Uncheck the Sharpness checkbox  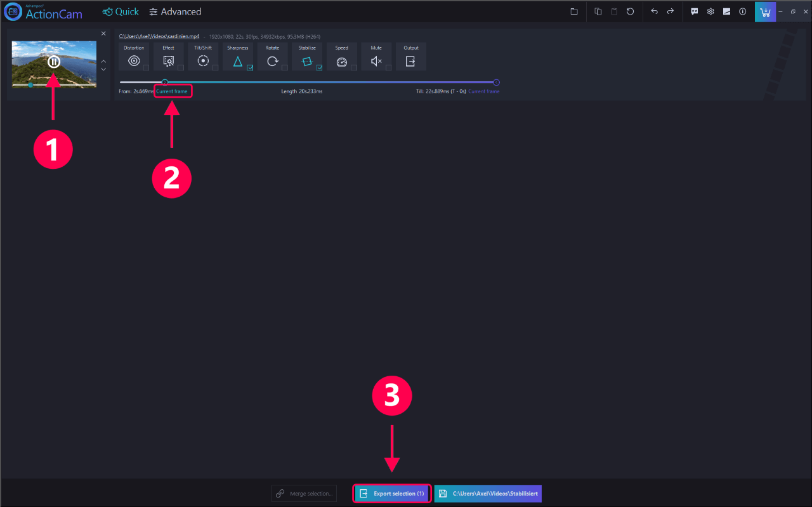coord(250,67)
